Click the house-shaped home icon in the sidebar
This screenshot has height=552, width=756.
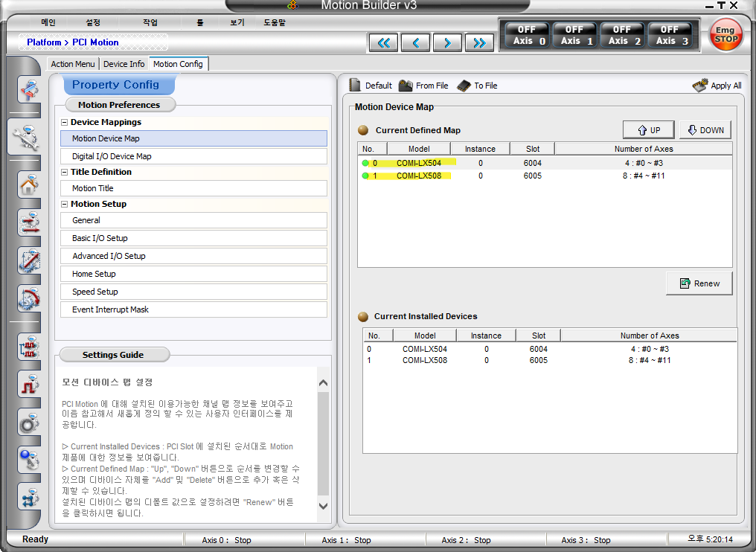click(x=29, y=184)
